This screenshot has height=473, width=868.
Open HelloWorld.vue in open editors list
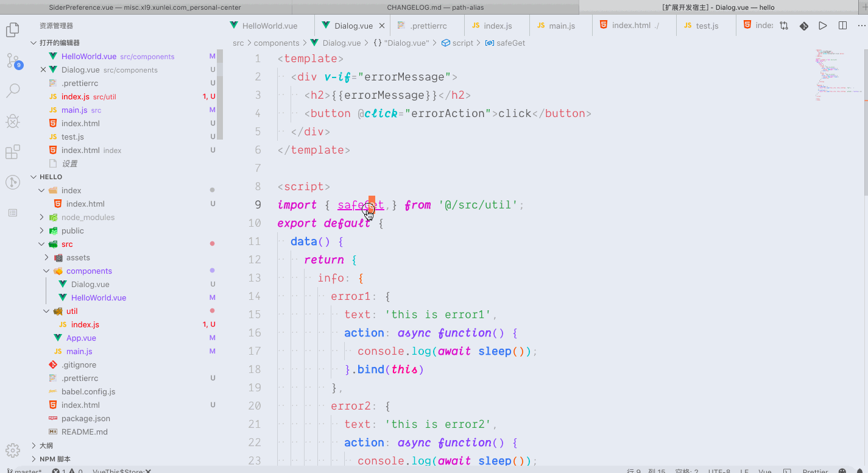click(89, 56)
